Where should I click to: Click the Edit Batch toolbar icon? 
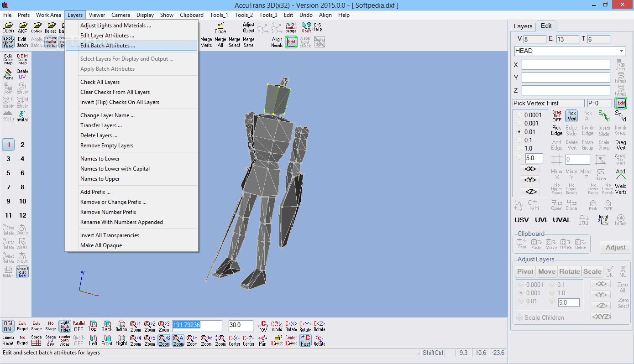22,42
